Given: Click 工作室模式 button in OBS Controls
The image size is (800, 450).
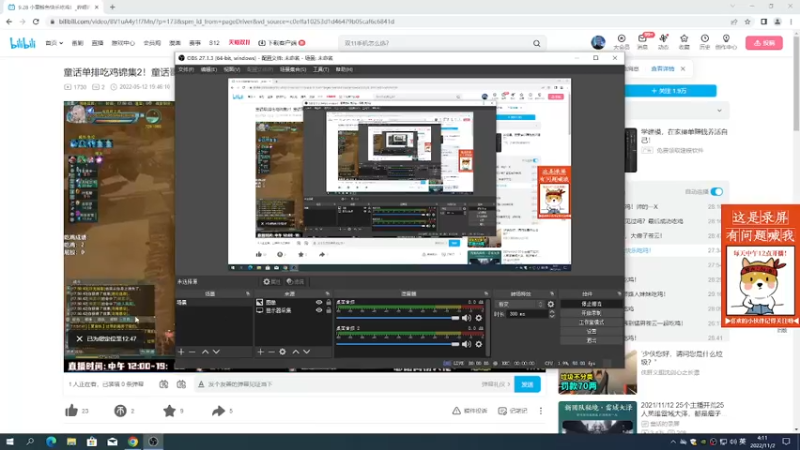Looking at the screenshot, I should 591,322.
